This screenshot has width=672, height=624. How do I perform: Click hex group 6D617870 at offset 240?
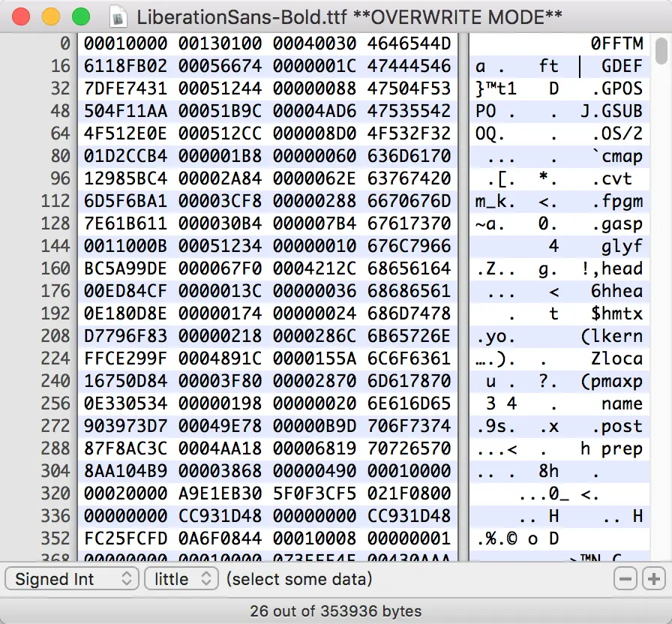coord(409,381)
